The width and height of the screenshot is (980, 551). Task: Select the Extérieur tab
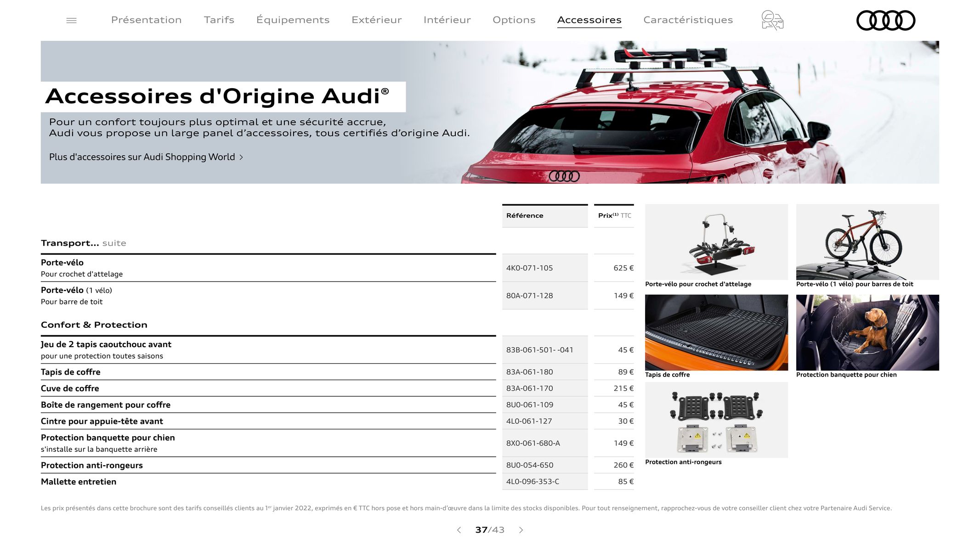(x=377, y=20)
